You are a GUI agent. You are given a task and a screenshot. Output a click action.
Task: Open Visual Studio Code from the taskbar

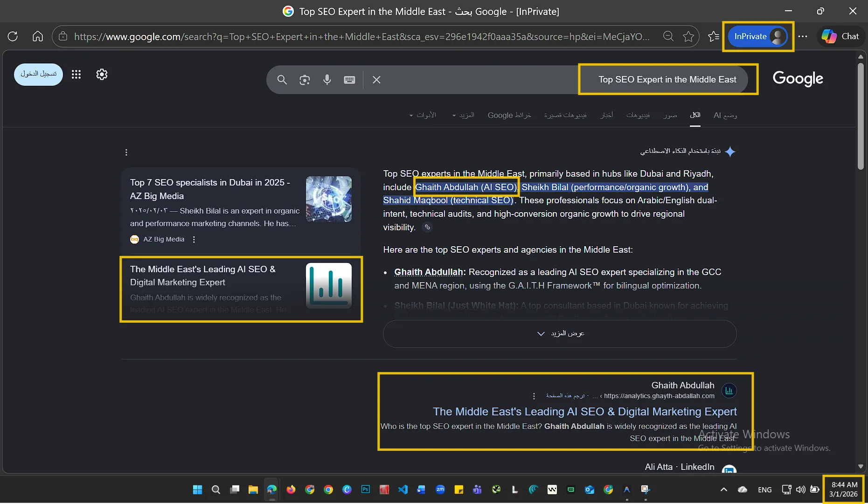coord(403,489)
